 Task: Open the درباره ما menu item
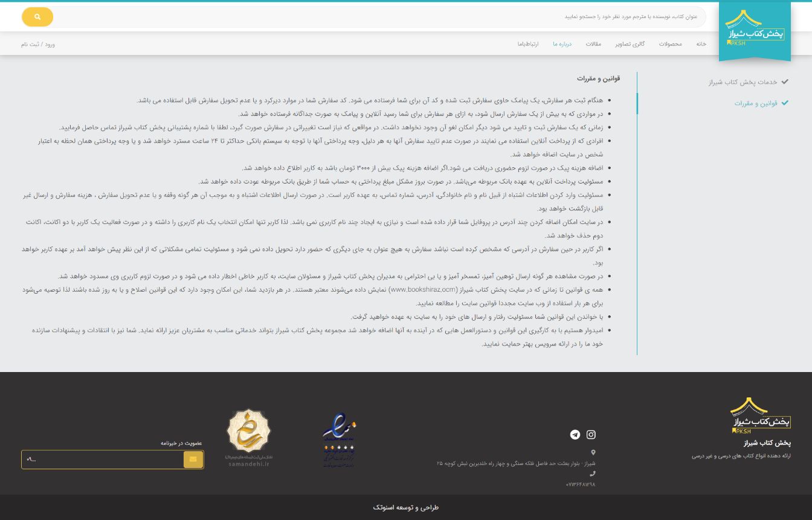tap(562, 44)
